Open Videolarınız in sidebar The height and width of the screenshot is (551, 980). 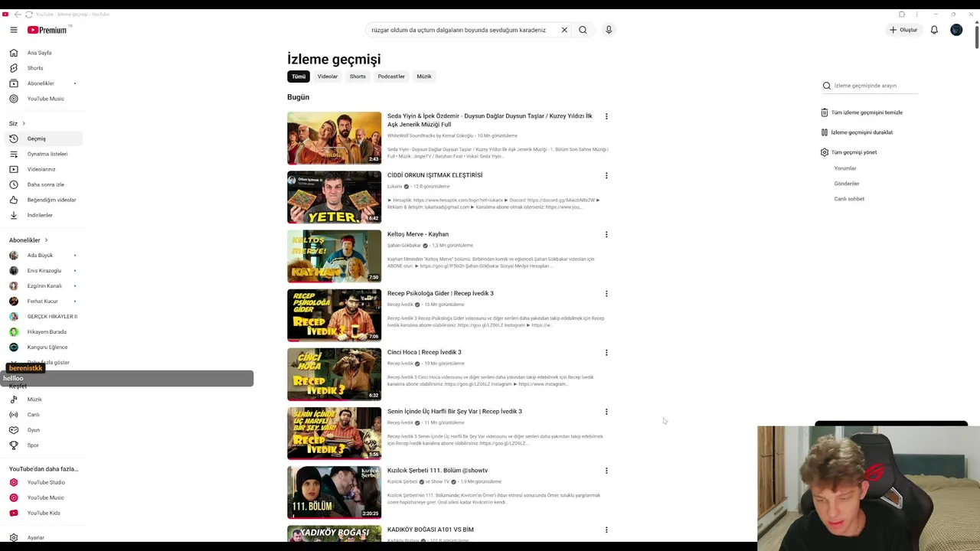43,169
